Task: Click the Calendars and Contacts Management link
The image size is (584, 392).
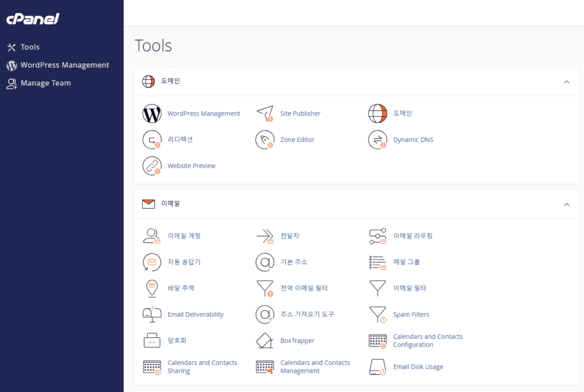Action: click(315, 367)
